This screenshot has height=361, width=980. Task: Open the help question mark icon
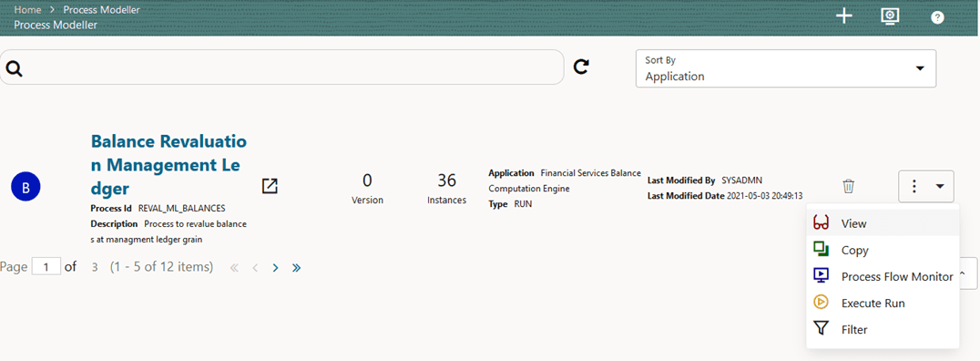pyautogui.click(x=937, y=17)
